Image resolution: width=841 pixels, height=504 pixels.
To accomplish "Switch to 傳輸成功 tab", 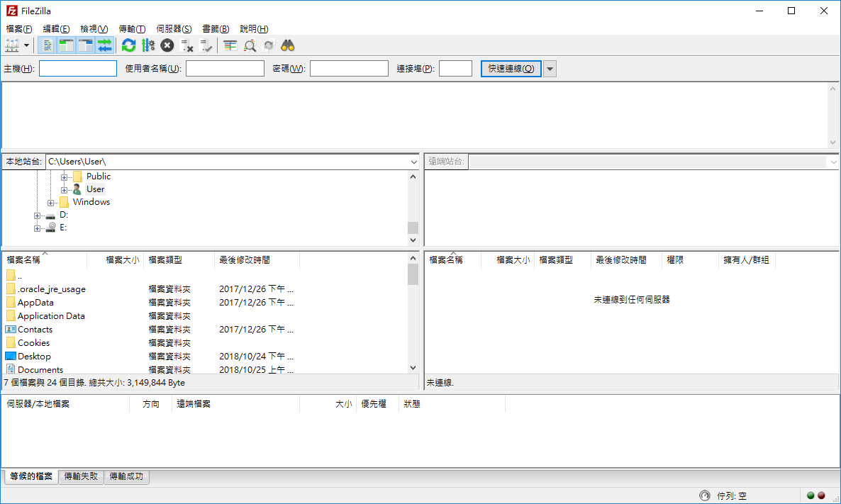I will click(127, 476).
